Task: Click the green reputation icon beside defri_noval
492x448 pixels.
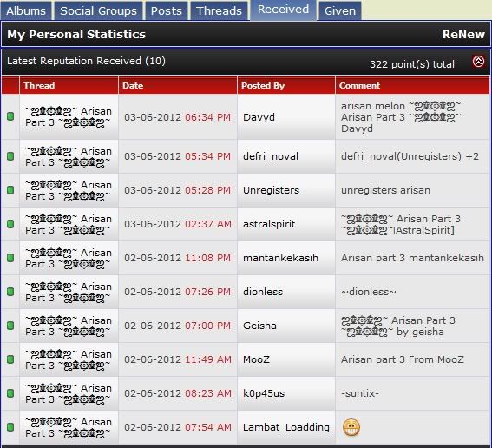Action: click(10, 156)
